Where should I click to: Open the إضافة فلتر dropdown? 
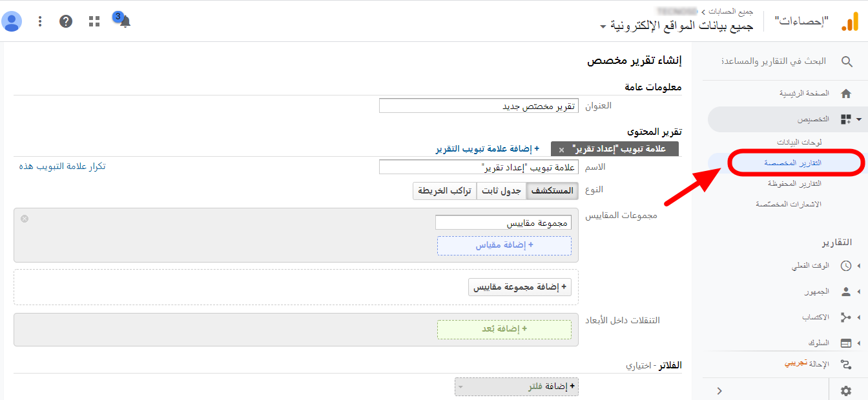click(517, 386)
